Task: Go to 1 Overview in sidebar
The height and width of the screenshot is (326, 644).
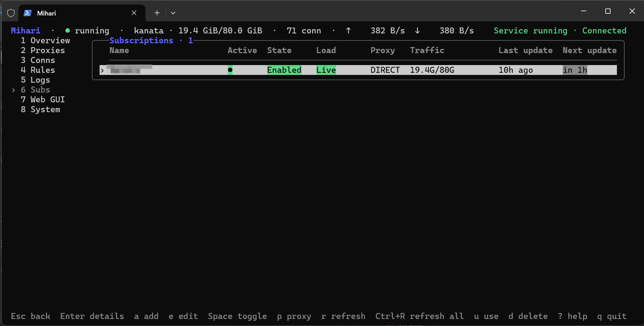Action: click(45, 40)
